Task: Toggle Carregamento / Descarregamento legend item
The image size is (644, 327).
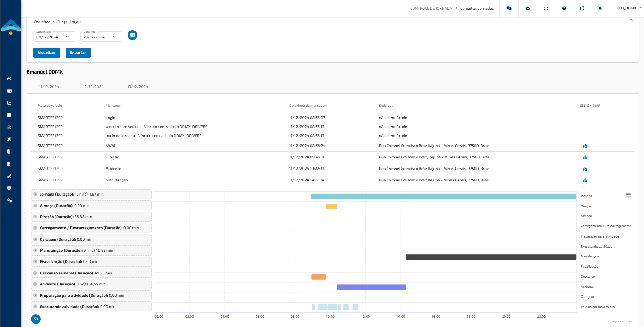Action: tap(606, 226)
